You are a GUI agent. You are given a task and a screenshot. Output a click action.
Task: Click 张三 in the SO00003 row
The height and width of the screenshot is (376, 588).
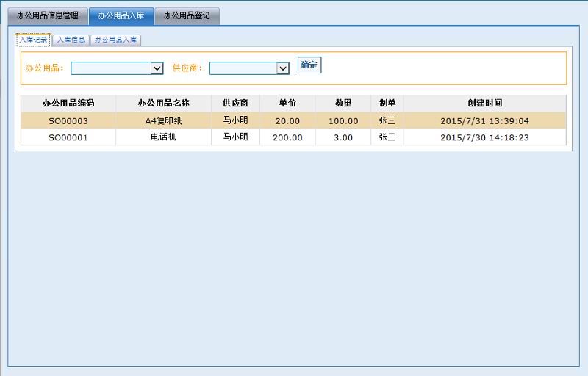tap(387, 120)
